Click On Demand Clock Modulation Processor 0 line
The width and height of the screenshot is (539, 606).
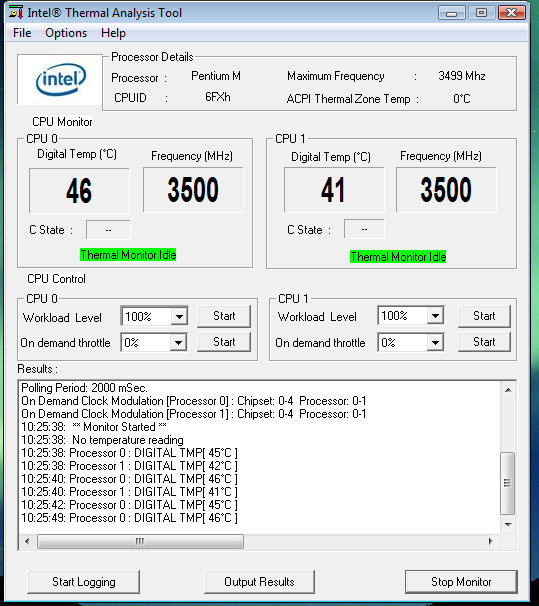(194, 401)
